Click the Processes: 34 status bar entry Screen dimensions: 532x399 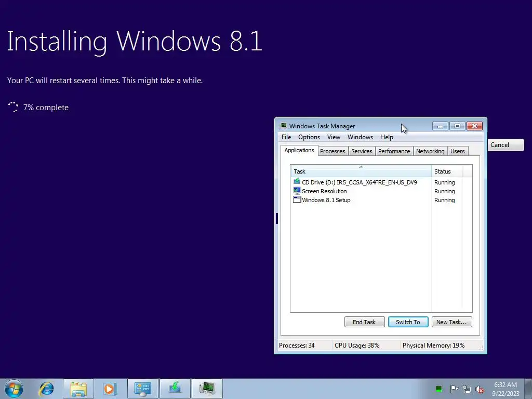tap(297, 345)
